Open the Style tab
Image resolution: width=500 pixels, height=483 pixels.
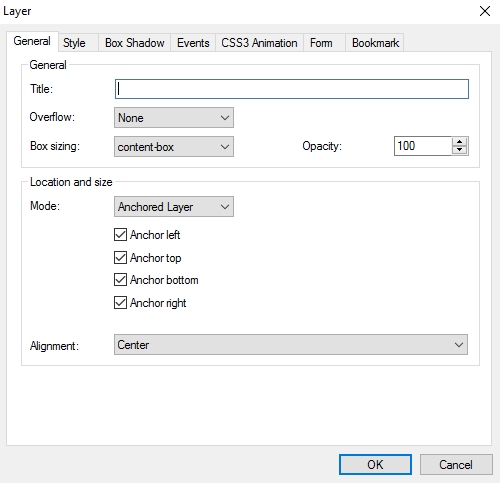coord(78,43)
